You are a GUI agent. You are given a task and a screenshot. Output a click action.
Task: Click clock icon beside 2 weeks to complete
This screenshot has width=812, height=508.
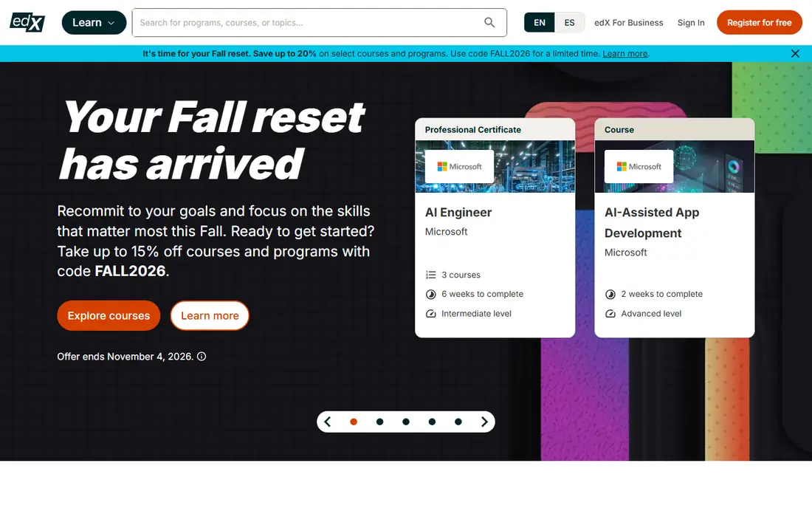(610, 294)
